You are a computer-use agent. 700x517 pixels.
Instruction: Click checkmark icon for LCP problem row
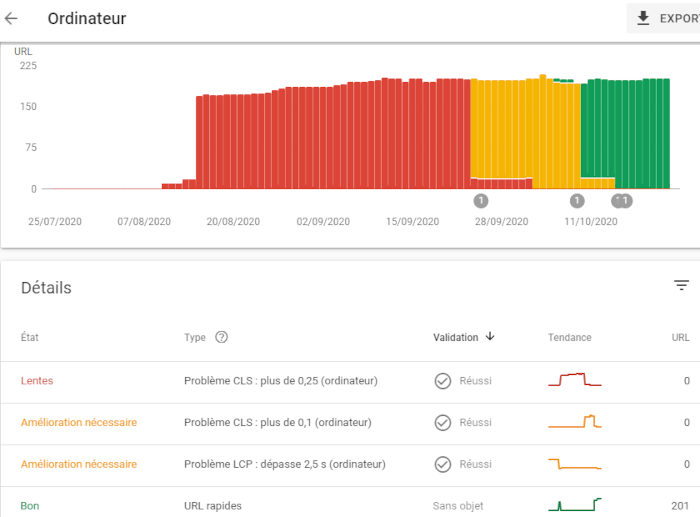click(442, 464)
